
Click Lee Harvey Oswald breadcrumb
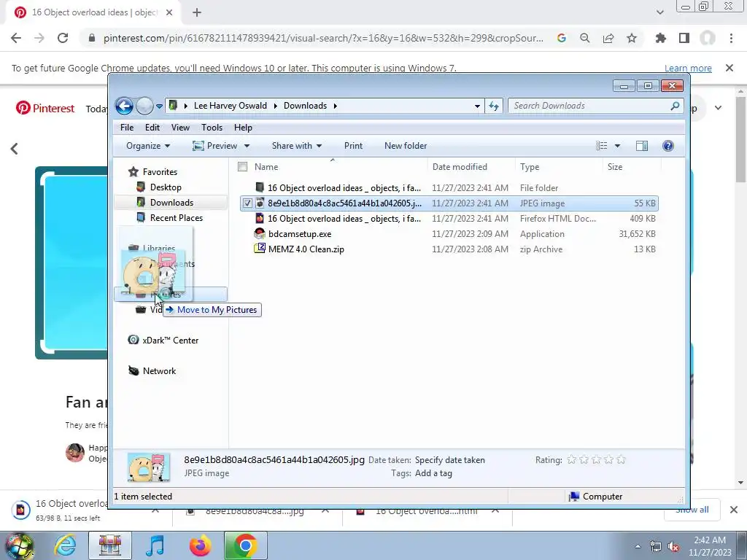(x=230, y=106)
